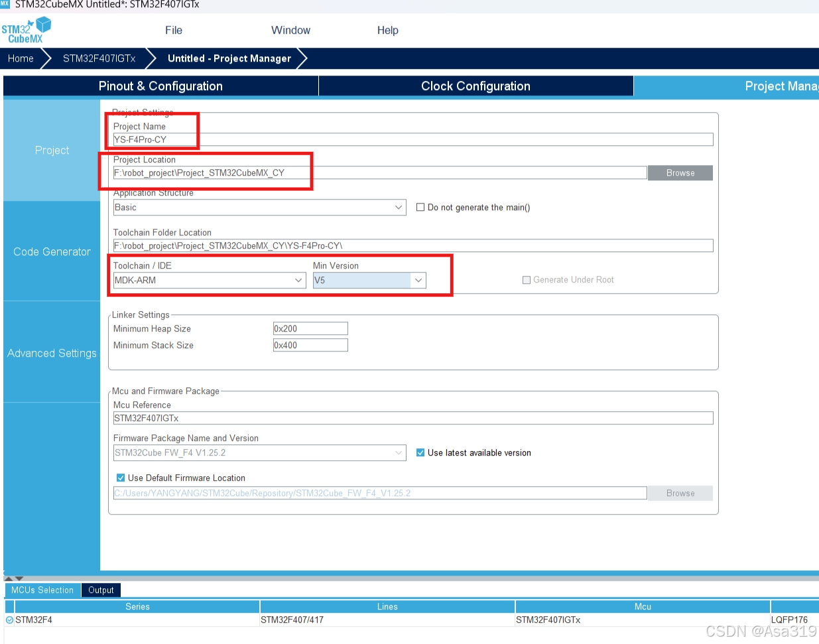Open the Advanced Settings side tab
The height and width of the screenshot is (644, 819).
tap(52, 354)
